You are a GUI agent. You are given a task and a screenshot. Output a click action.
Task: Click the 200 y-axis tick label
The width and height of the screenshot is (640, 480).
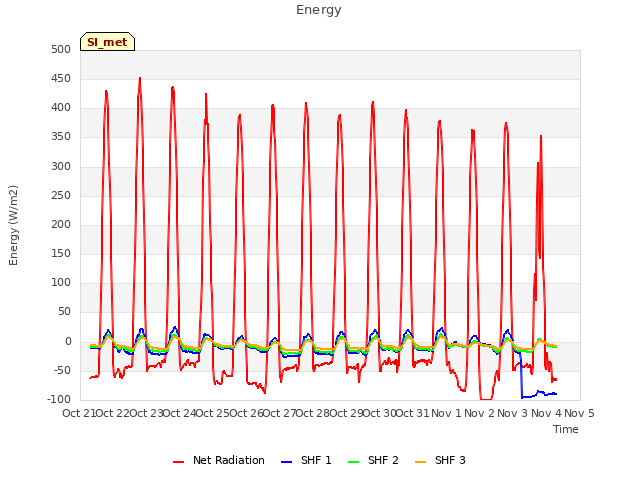tap(61, 224)
